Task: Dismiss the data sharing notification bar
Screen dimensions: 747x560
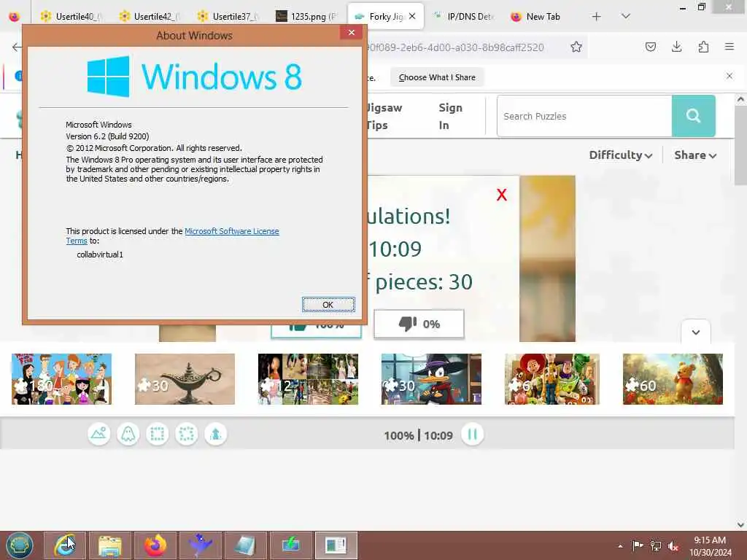Action: coord(729,76)
